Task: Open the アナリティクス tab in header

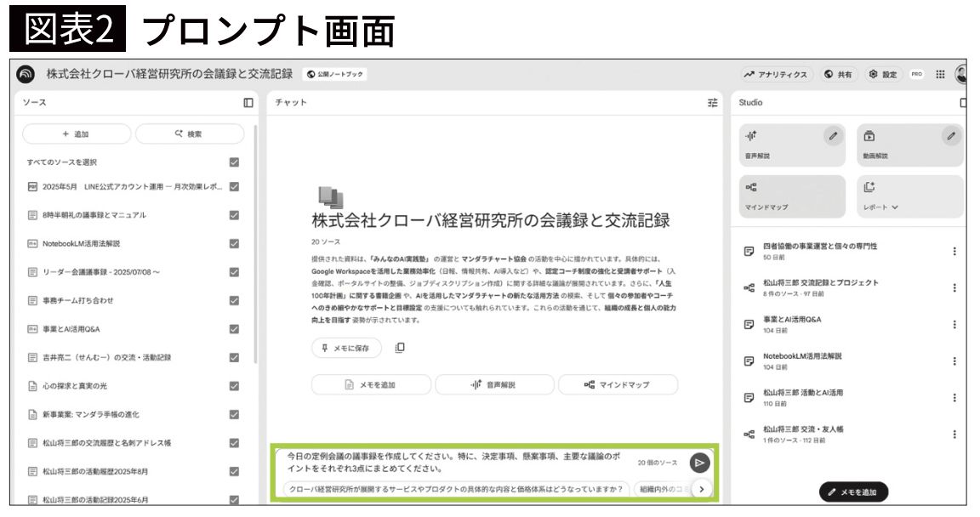Action: coord(776,75)
